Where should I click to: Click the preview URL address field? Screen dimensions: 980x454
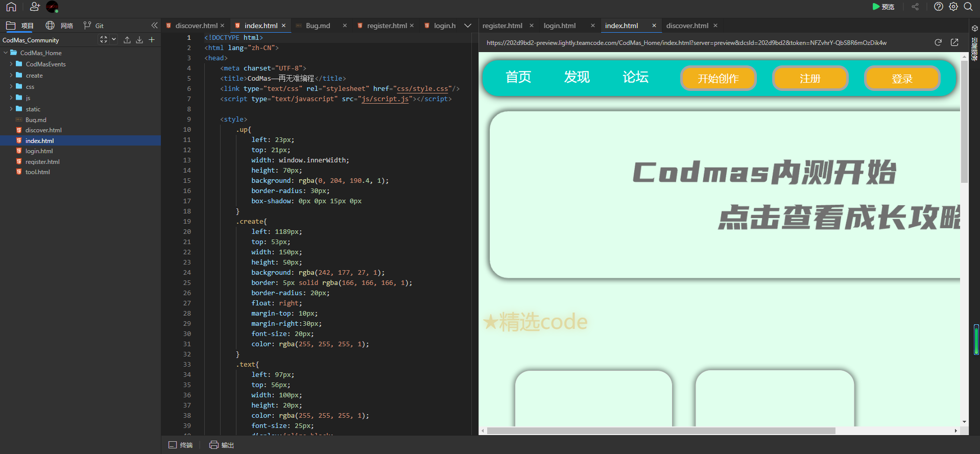[x=686, y=43]
